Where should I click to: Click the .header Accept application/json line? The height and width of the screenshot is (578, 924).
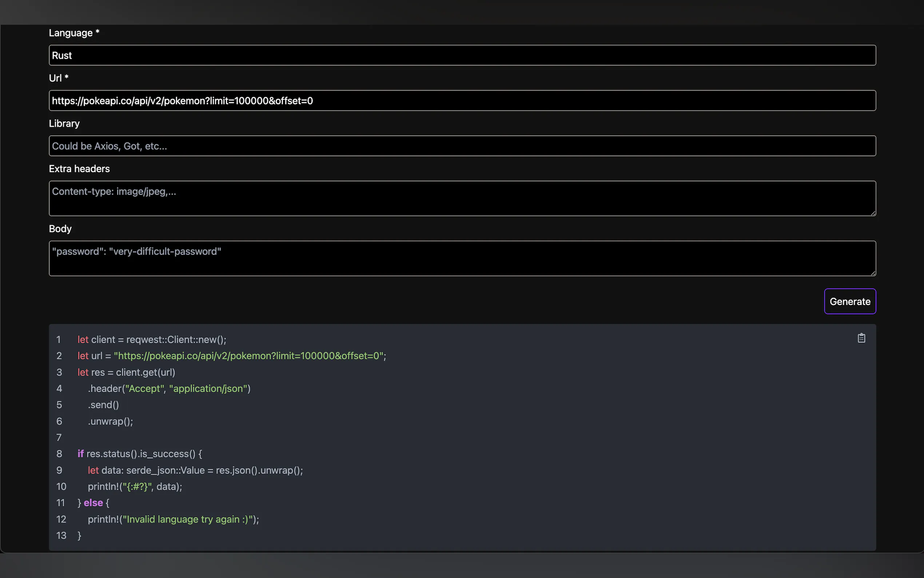[169, 388]
